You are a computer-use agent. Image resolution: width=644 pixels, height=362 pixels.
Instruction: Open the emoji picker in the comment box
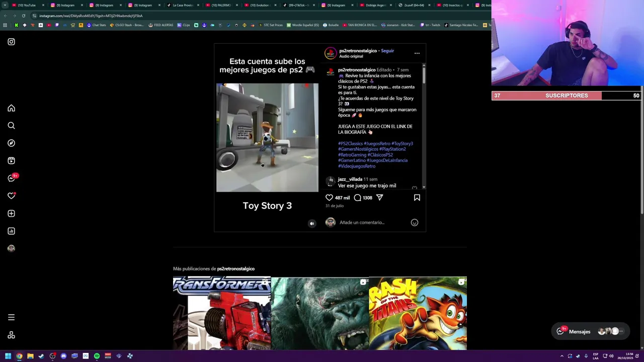[x=415, y=222]
